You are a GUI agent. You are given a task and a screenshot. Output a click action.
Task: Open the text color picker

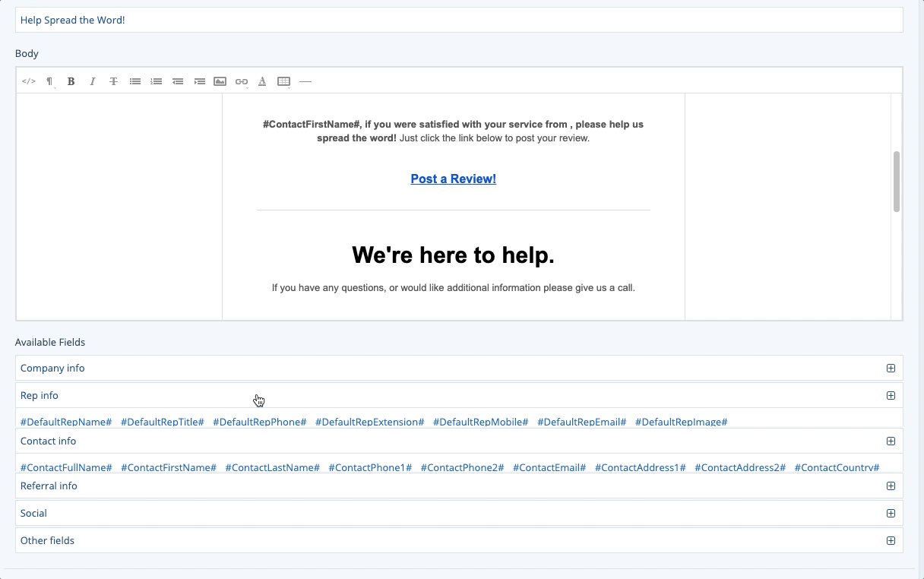point(262,81)
